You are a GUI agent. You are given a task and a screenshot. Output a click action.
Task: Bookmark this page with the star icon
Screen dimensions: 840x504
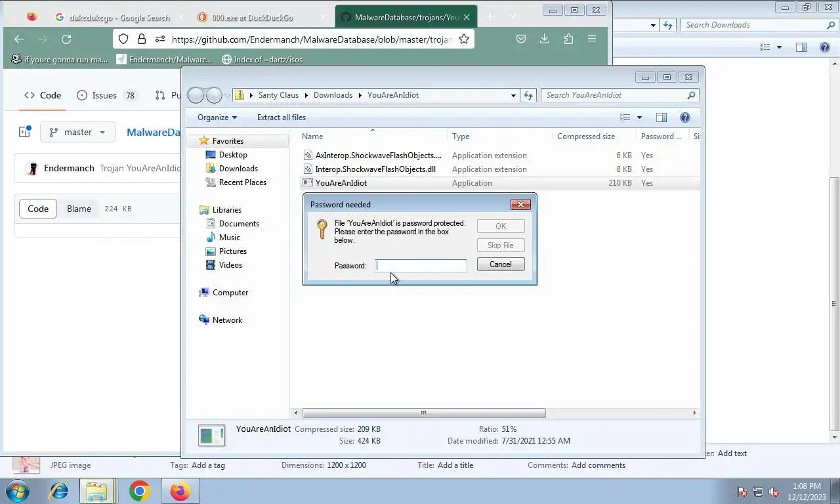point(464,39)
